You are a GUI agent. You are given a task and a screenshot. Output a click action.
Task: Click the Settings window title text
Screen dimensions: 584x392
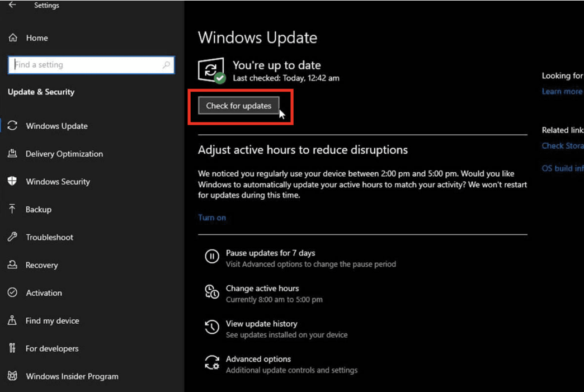tap(46, 5)
